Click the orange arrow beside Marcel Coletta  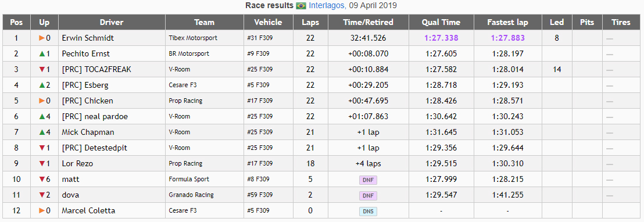coord(41,210)
